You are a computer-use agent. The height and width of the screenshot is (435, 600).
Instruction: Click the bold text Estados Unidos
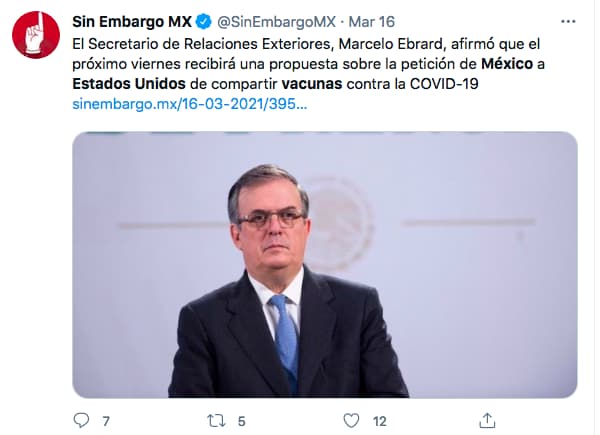[x=129, y=84]
